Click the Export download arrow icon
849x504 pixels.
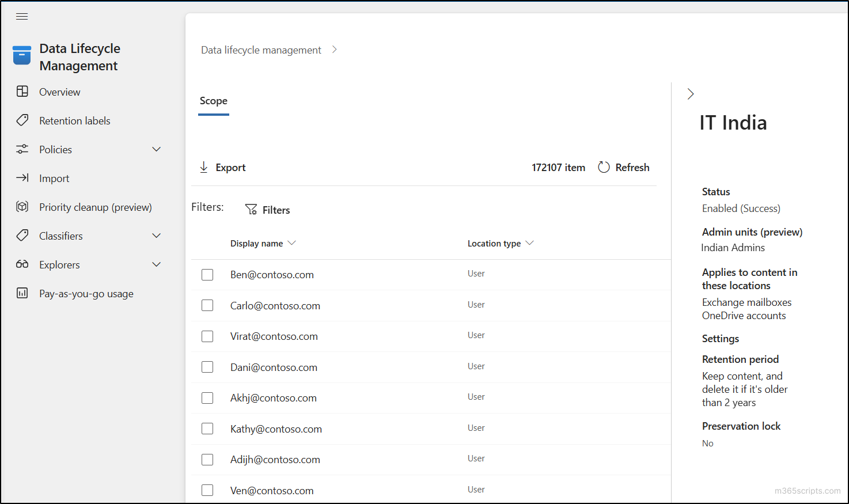click(x=204, y=167)
